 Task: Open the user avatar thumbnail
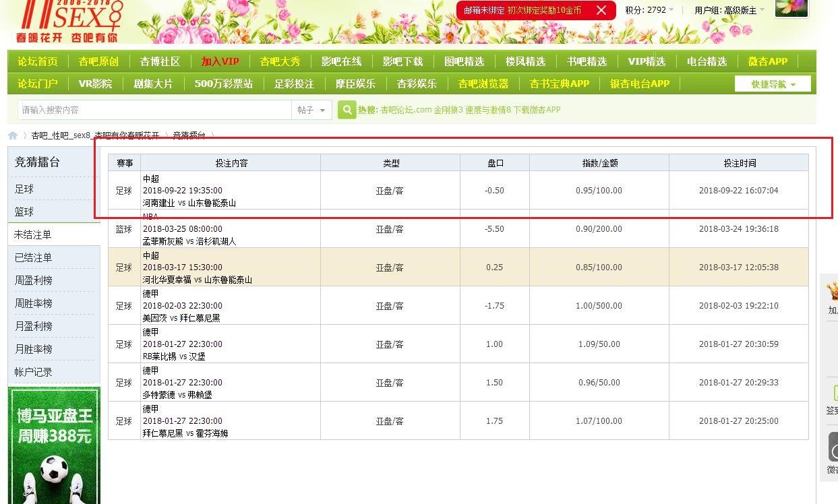pos(791,8)
